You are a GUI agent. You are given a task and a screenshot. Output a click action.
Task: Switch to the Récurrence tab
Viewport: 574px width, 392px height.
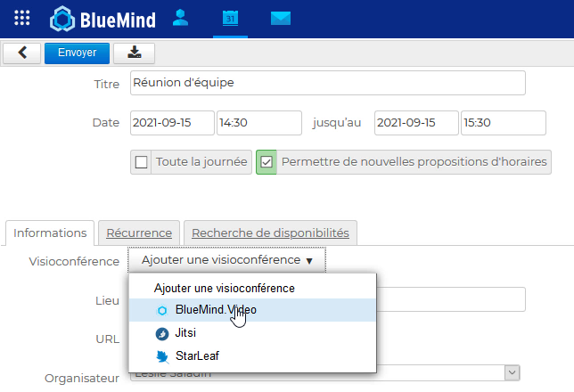point(139,233)
